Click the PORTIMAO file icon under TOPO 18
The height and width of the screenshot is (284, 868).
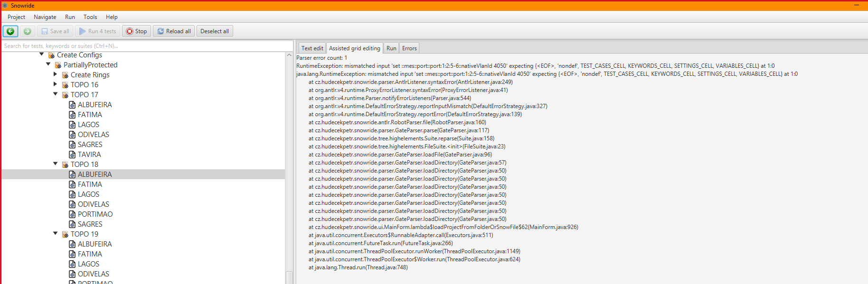[x=72, y=214]
